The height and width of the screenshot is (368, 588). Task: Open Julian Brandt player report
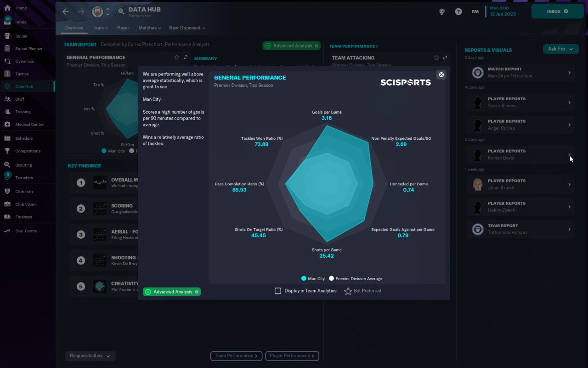[520, 184]
